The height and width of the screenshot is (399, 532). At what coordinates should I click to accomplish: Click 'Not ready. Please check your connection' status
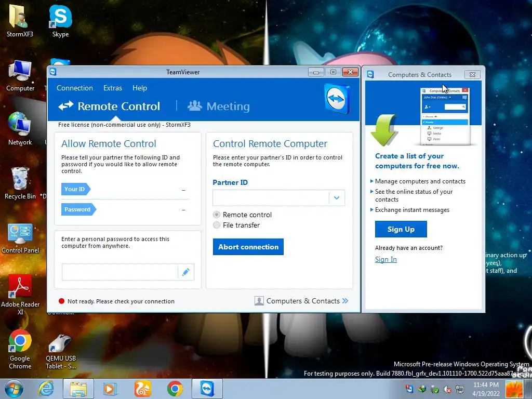[x=121, y=301]
